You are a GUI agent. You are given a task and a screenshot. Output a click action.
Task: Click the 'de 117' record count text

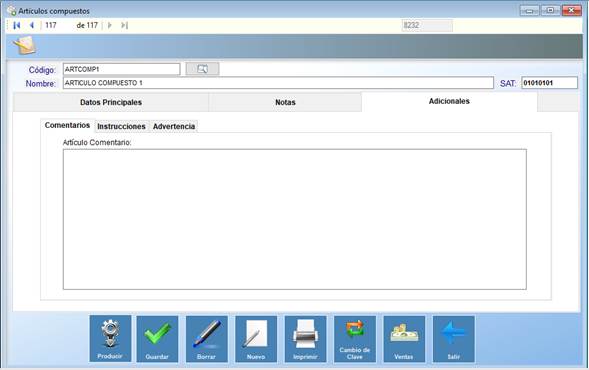(x=87, y=25)
